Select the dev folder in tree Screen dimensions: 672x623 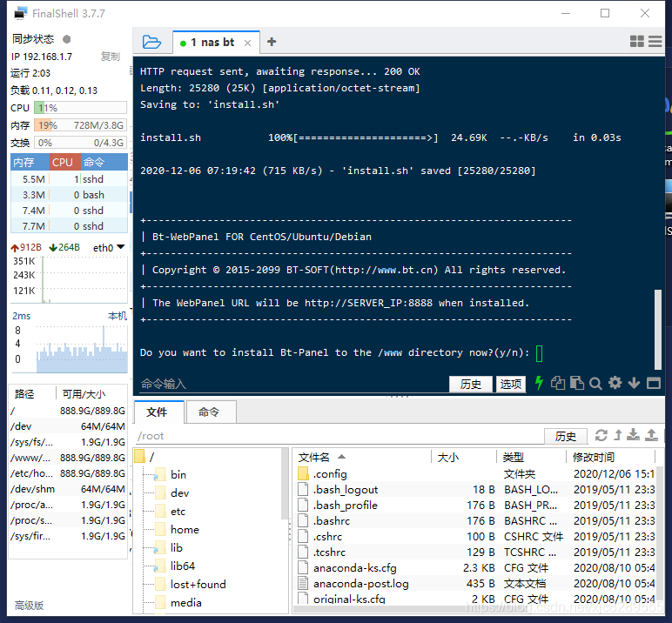171,493
